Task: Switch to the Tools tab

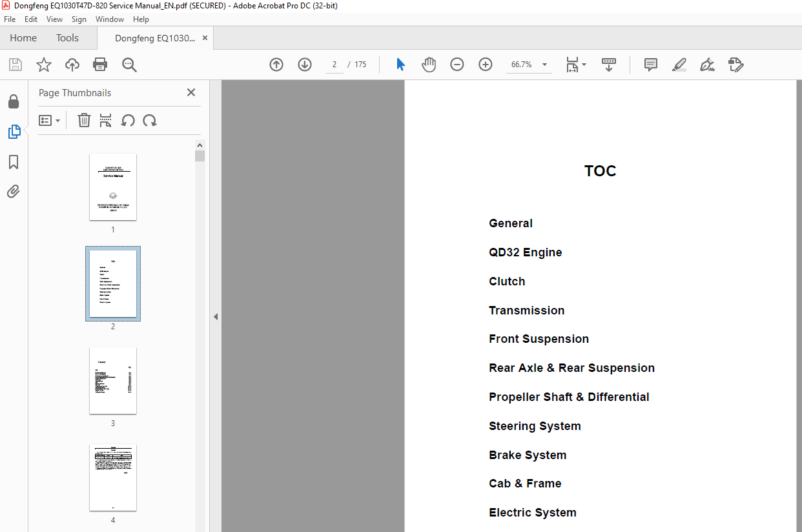Action: [67, 38]
